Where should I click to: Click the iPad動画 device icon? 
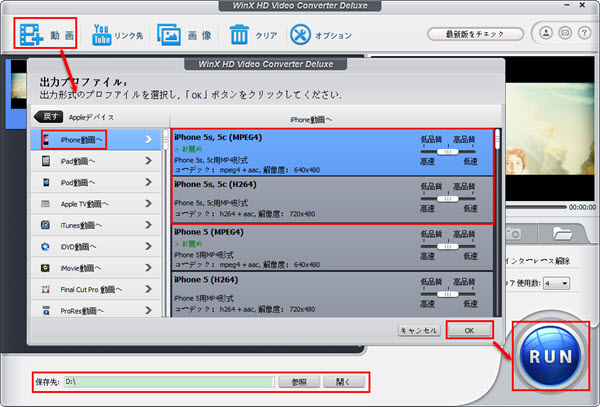tap(46, 161)
